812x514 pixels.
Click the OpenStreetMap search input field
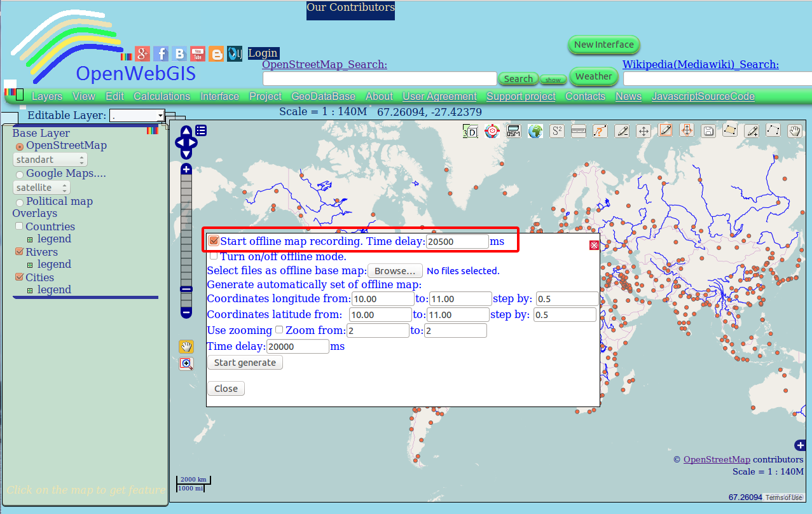[x=380, y=79]
